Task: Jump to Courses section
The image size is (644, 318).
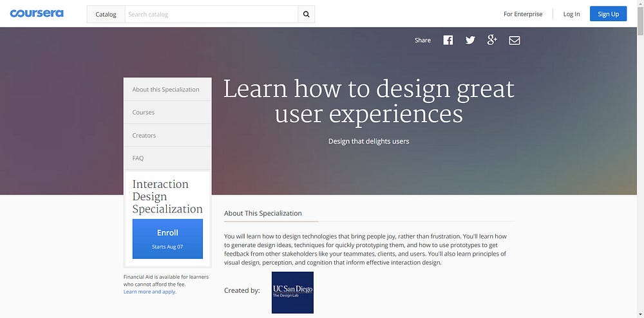Action: tap(167, 113)
